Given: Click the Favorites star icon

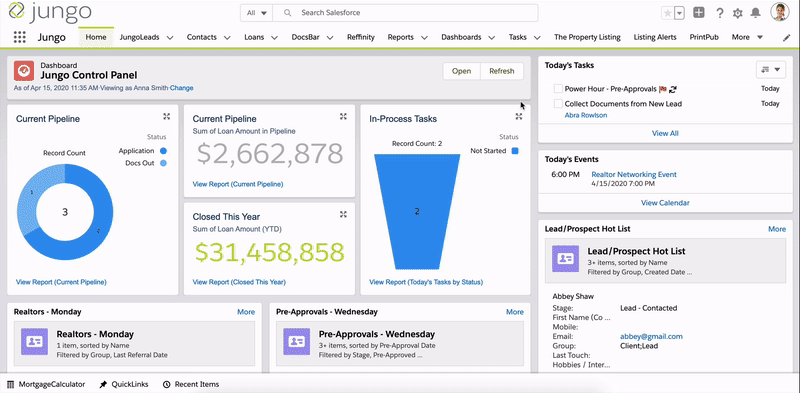Looking at the screenshot, I should [x=667, y=13].
